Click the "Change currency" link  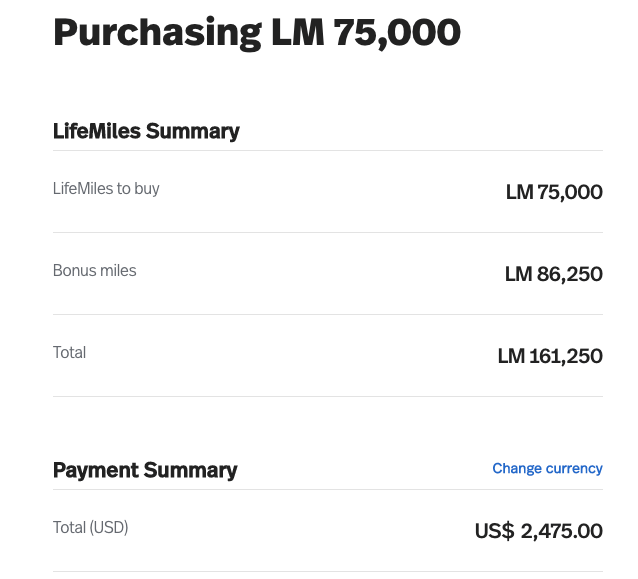(x=547, y=468)
